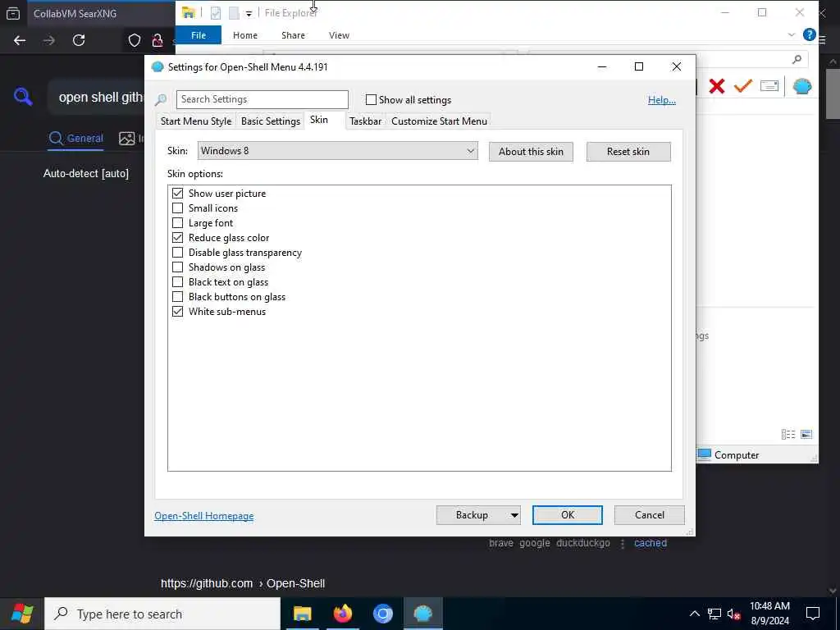Open File Explorer from the taskbar
The height and width of the screenshot is (630, 840).
click(303, 614)
